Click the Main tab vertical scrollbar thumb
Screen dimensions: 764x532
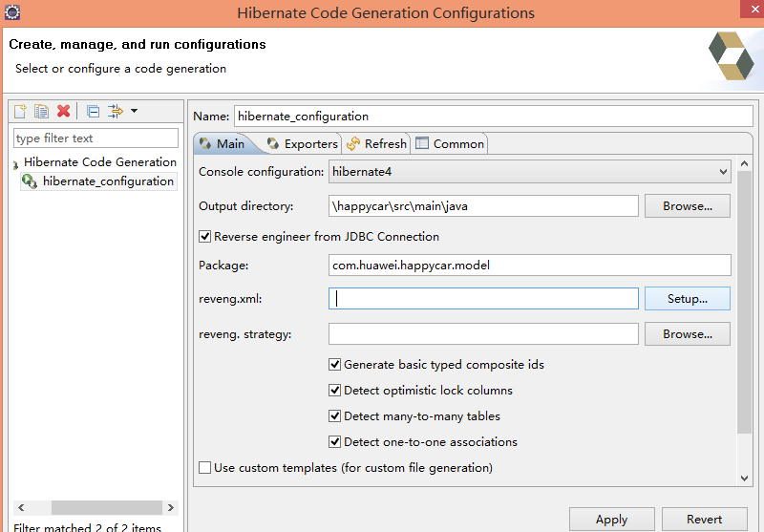tap(744, 302)
